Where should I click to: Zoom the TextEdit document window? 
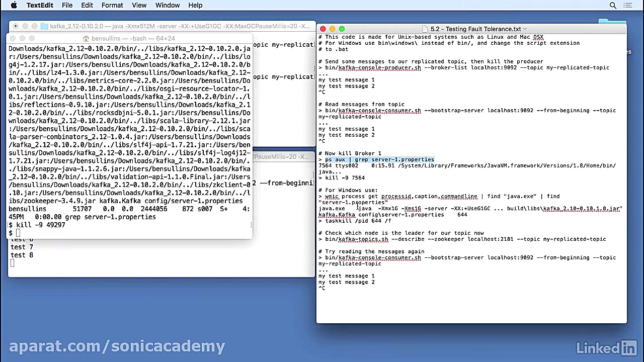pos(342,29)
